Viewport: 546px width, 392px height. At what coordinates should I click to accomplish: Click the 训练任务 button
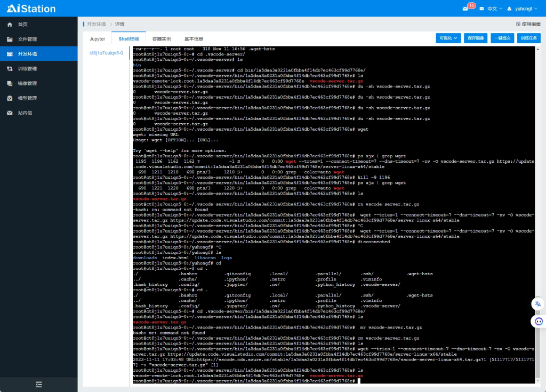[528, 38]
